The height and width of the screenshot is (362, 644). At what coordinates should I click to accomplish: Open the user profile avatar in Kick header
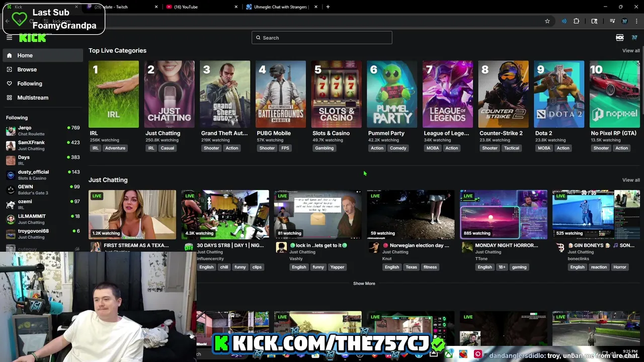click(x=634, y=38)
